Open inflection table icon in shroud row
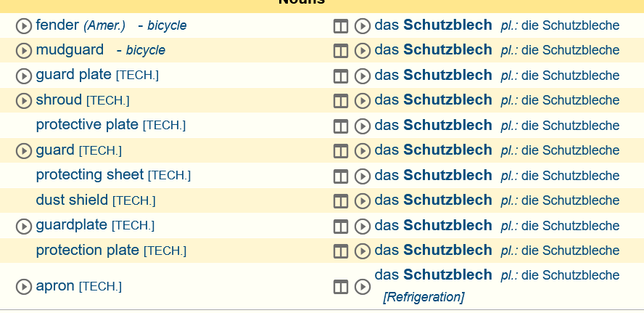The height and width of the screenshot is (313, 644). 340,101
